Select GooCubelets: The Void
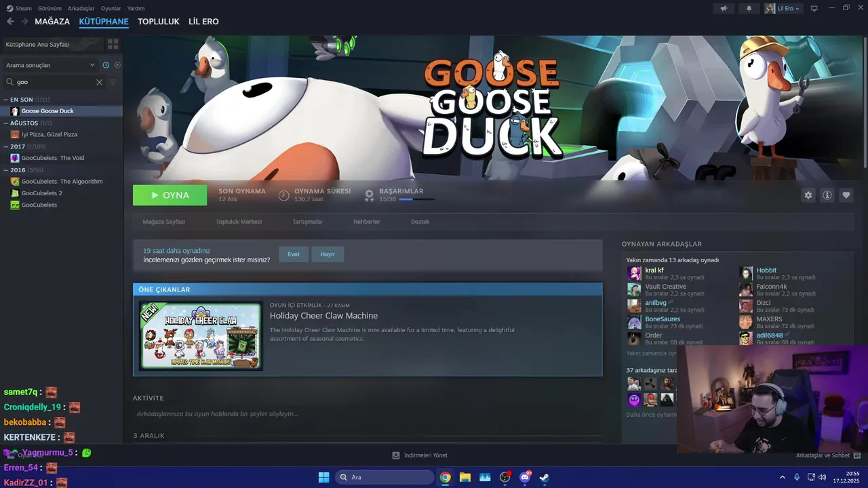The image size is (868, 488). point(62,158)
